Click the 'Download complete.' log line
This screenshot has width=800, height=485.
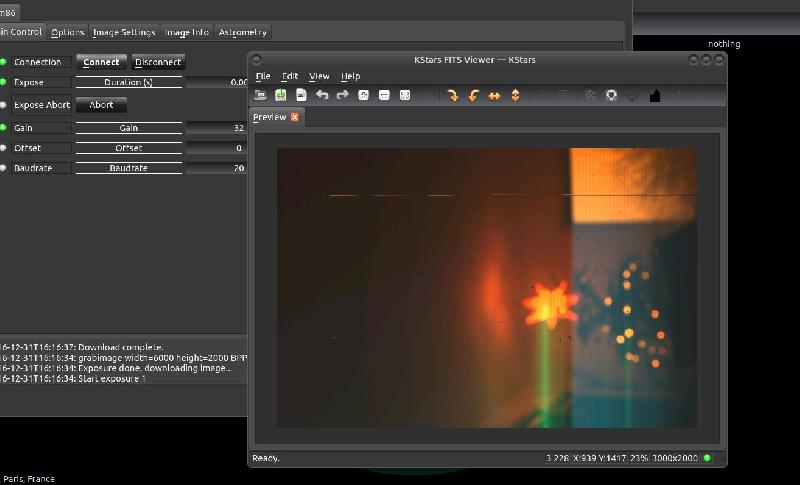[x=82, y=347]
